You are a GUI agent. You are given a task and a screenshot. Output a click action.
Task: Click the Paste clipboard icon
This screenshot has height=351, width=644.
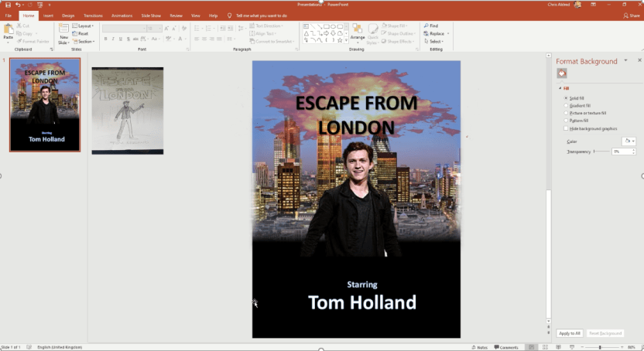[9, 29]
